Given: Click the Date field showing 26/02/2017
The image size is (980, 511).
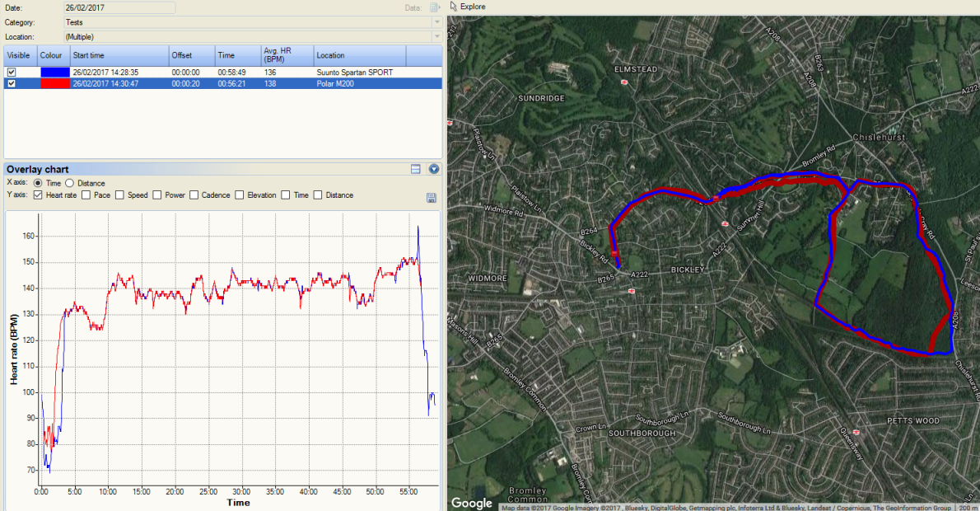Looking at the screenshot, I should click(x=119, y=7).
